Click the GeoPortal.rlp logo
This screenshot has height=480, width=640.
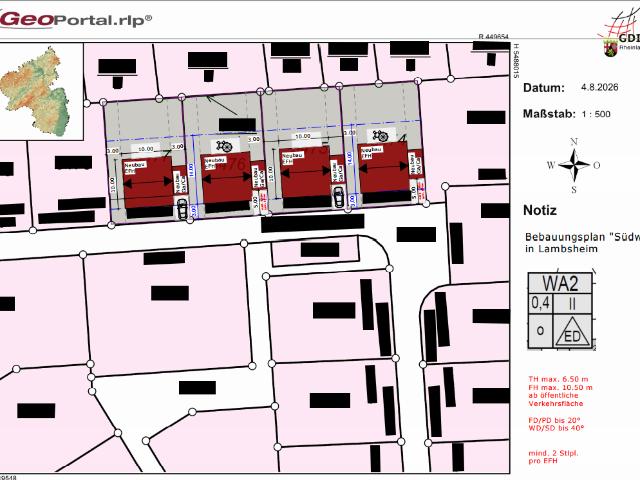coord(76,19)
